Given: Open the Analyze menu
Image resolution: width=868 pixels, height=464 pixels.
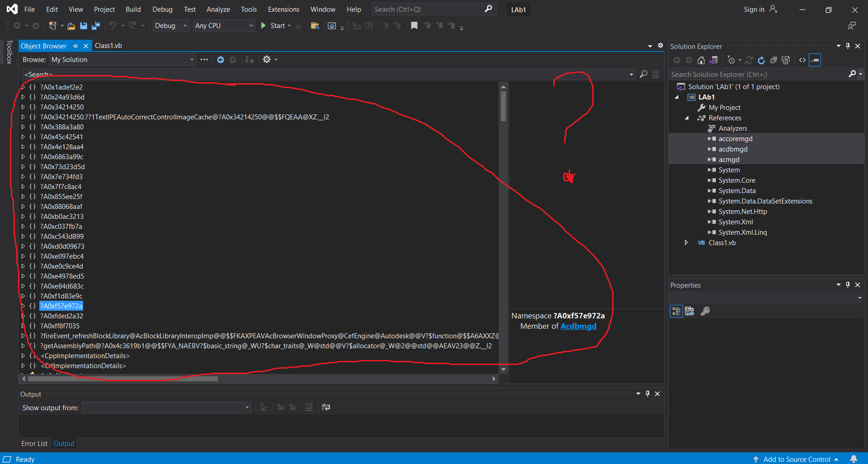Looking at the screenshot, I should [218, 9].
